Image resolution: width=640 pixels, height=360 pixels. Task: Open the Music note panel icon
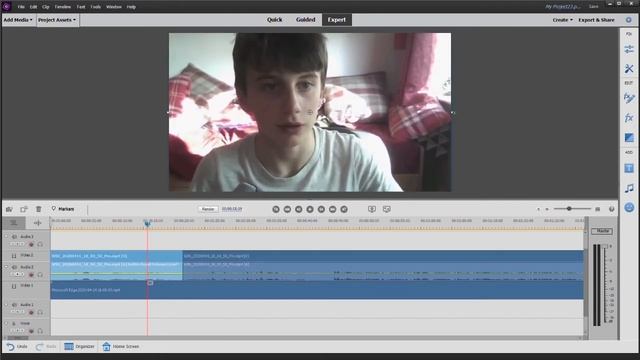(629, 188)
